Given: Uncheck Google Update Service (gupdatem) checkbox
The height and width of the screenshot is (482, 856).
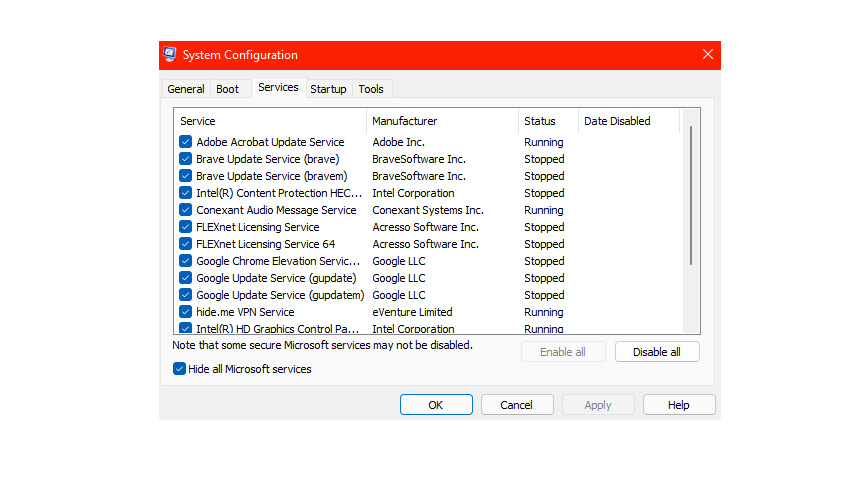Looking at the screenshot, I should (186, 295).
